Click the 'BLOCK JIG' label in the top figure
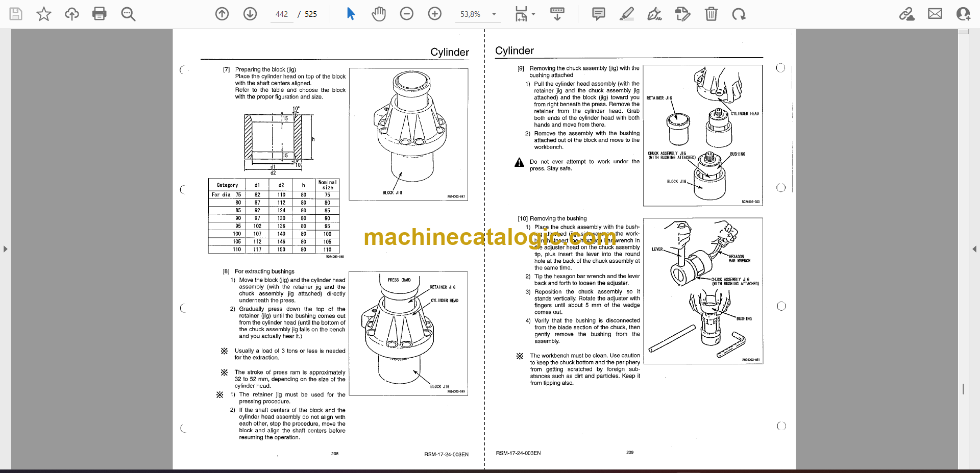The height and width of the screenshot is (473, 980). [393, 193]
